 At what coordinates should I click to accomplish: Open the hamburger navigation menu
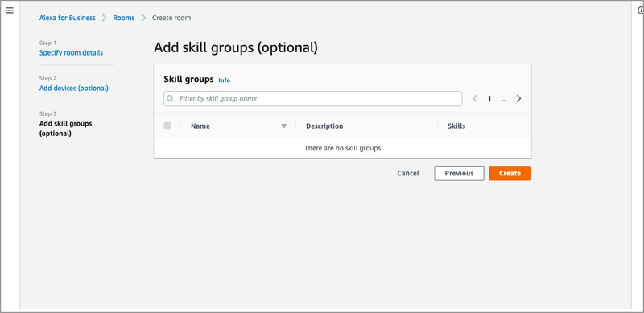click(x=10, y=10)
